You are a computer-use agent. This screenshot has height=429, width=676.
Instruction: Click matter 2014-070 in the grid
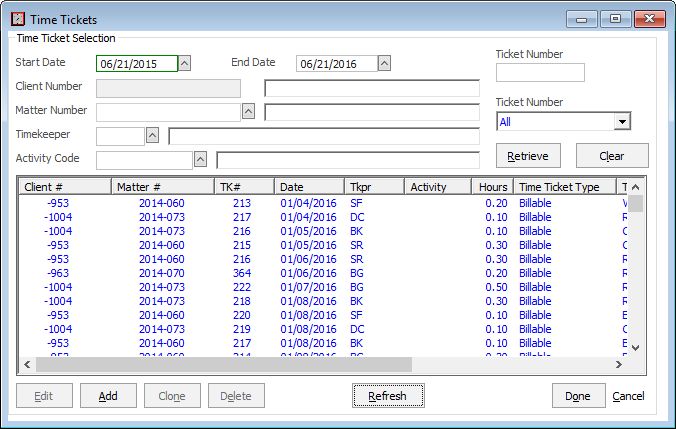tap(162, 273)
